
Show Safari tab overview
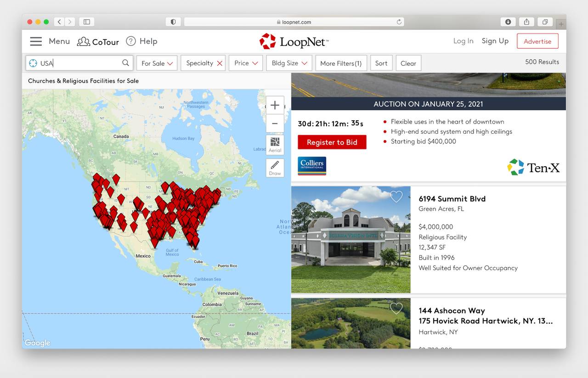545,22
